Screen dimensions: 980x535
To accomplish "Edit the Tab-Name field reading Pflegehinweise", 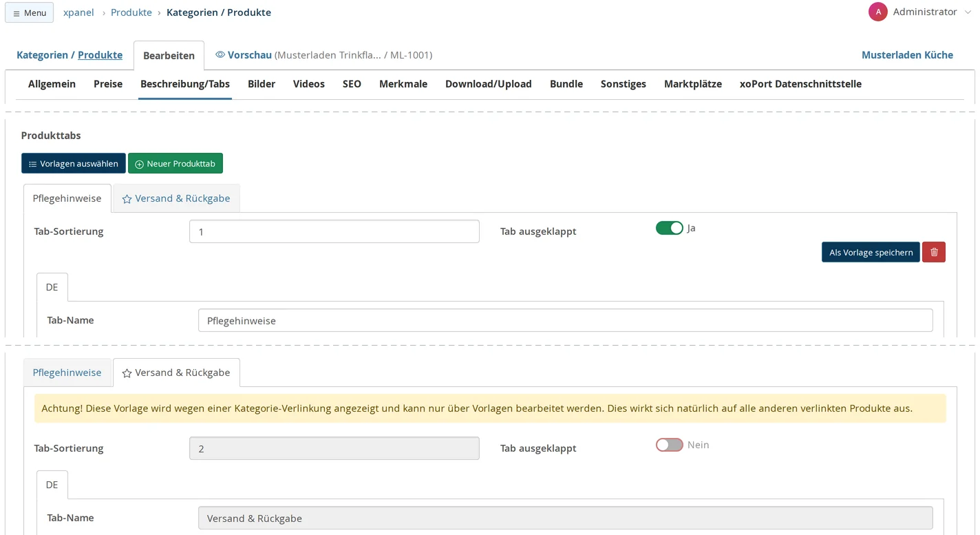I will coord(566,320).
